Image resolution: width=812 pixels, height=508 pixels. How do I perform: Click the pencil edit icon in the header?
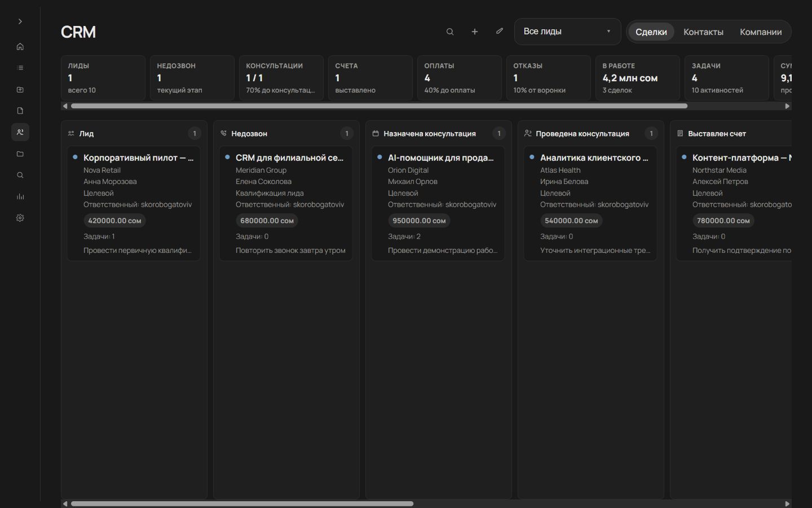click(x=500, y=32)
